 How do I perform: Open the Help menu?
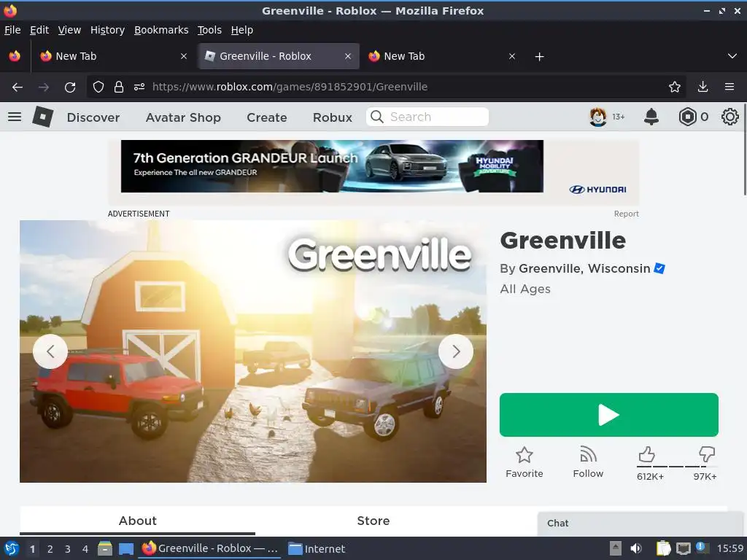(x=241, y=30)
